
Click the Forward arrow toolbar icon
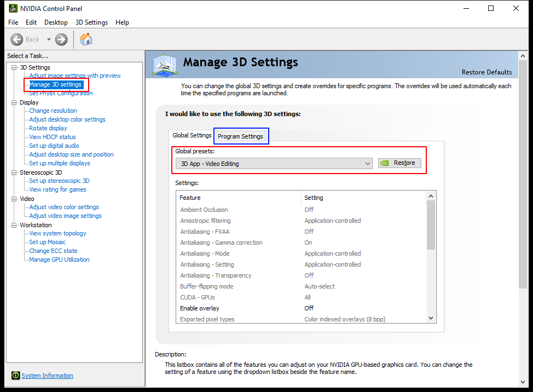(61, 39)
